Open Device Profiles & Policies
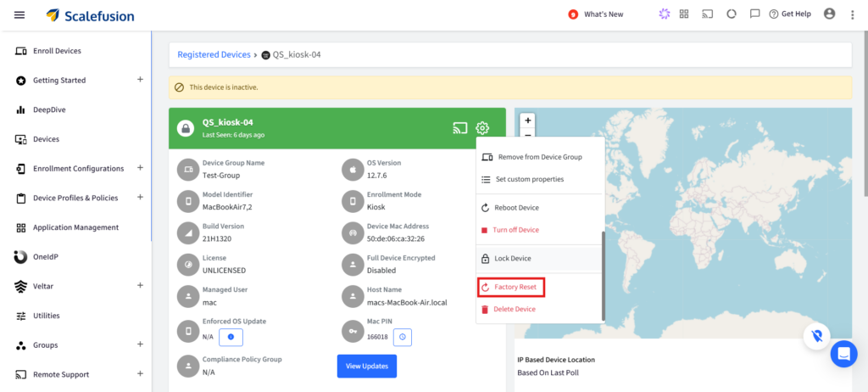Screen dimensions: 868x392 click(75, 198)
